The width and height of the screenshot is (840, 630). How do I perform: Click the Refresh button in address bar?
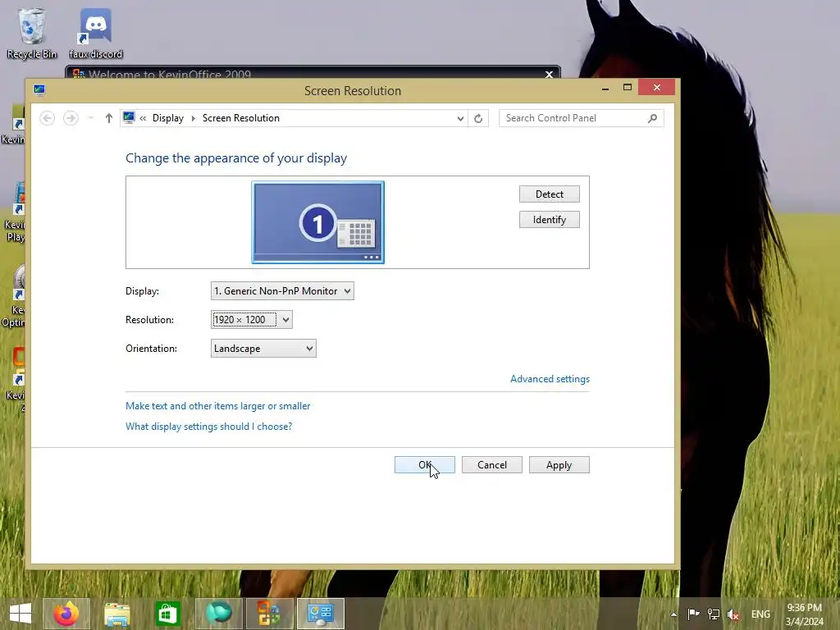(478, 118)
